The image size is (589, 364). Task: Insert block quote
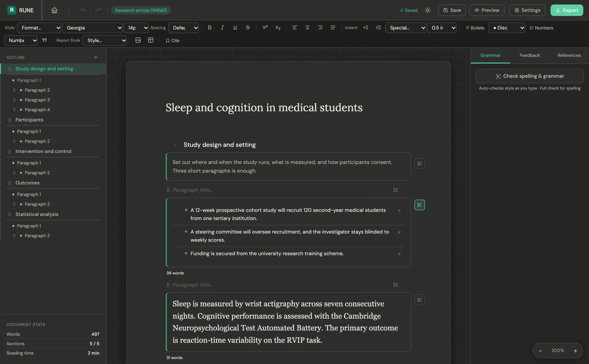tap(44, 40)
